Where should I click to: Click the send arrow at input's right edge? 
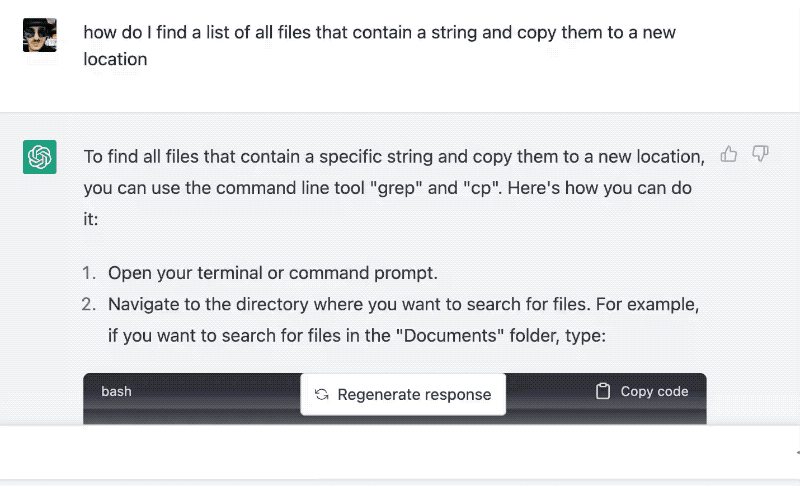797,452
